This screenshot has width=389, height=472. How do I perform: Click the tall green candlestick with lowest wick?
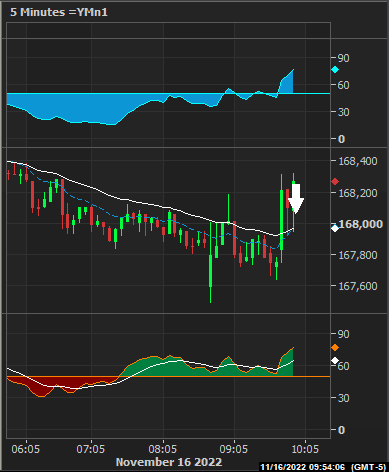[211, 263]
